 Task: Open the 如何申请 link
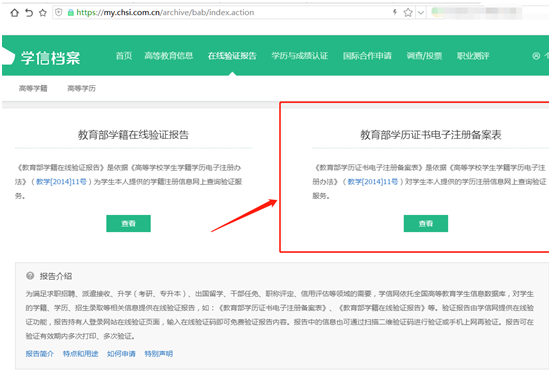121,354
